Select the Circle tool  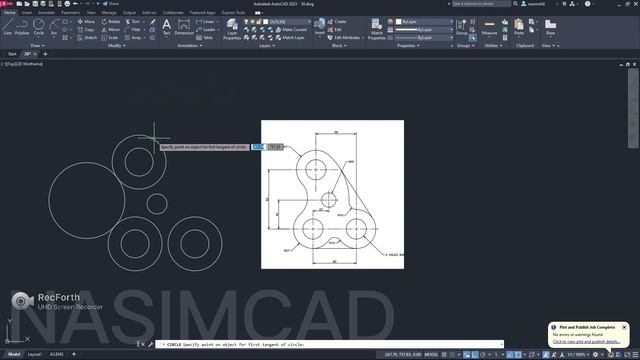(x=38, y=27)
